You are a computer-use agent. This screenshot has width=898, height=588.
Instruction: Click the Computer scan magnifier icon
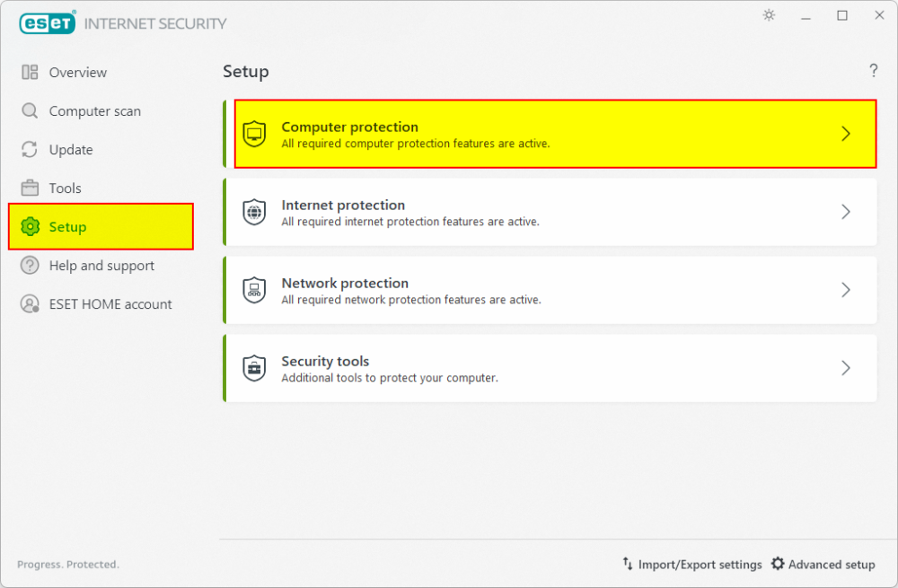pyautogui.click(x=31, y=111)
